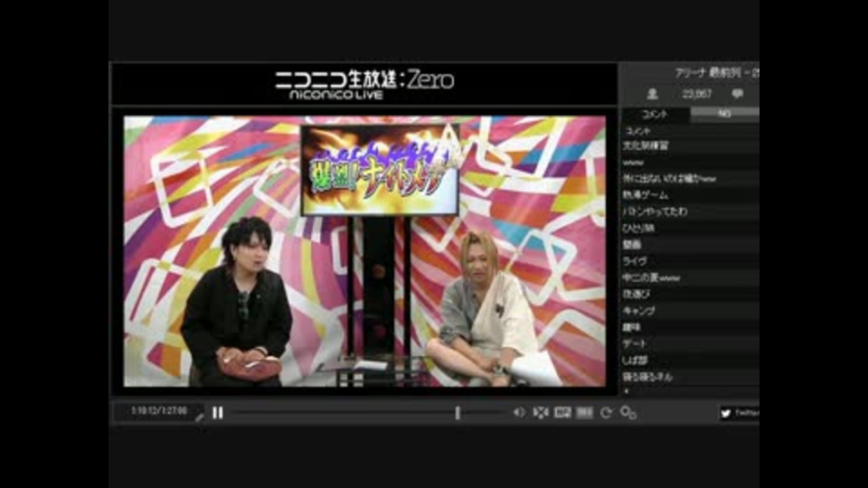Click the Twitter share button
The height and width of the screenshot is (488, 868).
tap(740, 413)
